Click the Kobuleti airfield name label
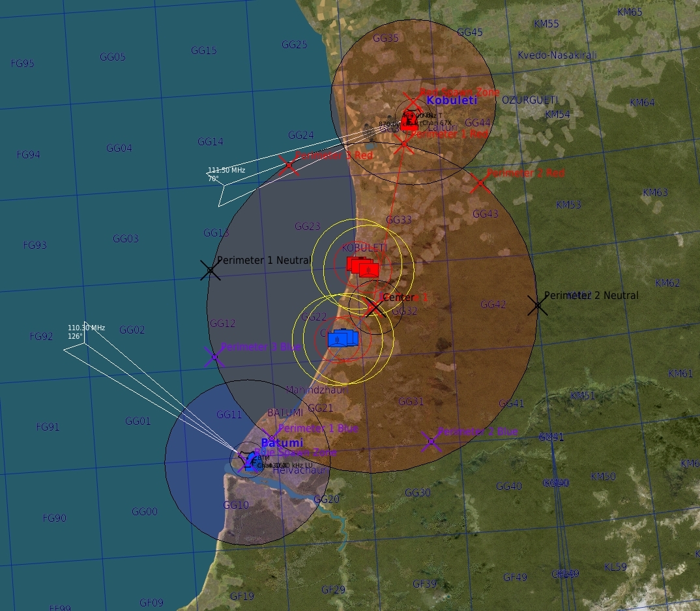Image resolution: width=700 pixels, height=611 pixels. click(x=452, y=100)
